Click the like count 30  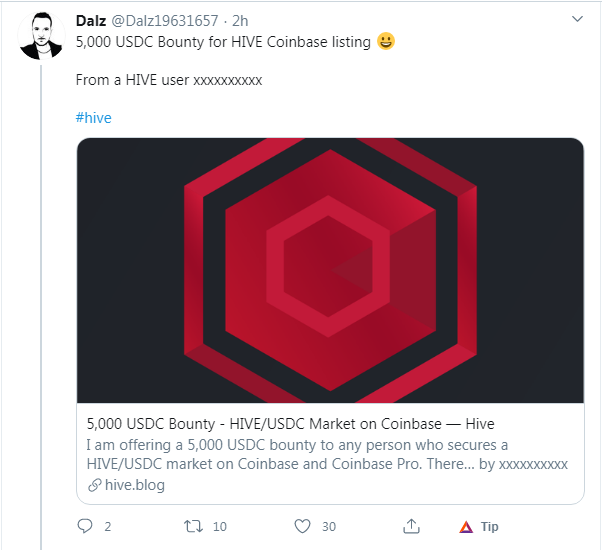click(329, 527)
